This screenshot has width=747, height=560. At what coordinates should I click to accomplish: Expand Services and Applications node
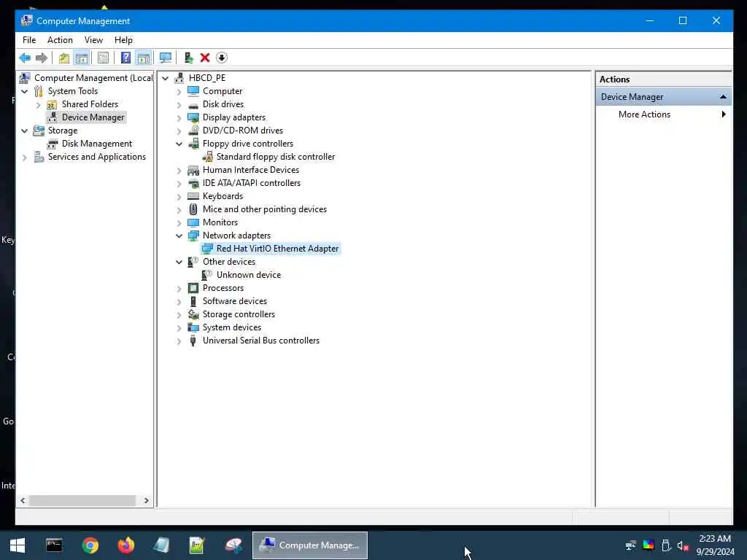(x=24, y=157)
